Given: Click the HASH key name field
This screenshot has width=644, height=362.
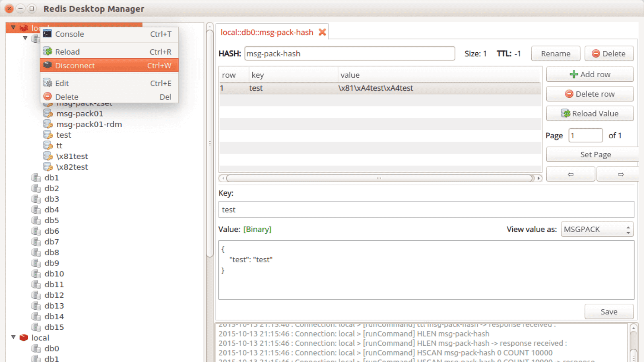Looking at the screenshot, I should click(x=349, y=53).
